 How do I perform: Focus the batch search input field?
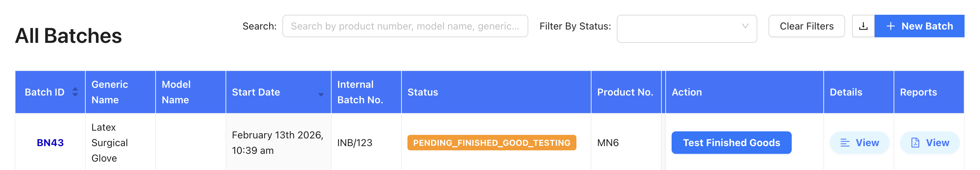click(x=405, y=26)
